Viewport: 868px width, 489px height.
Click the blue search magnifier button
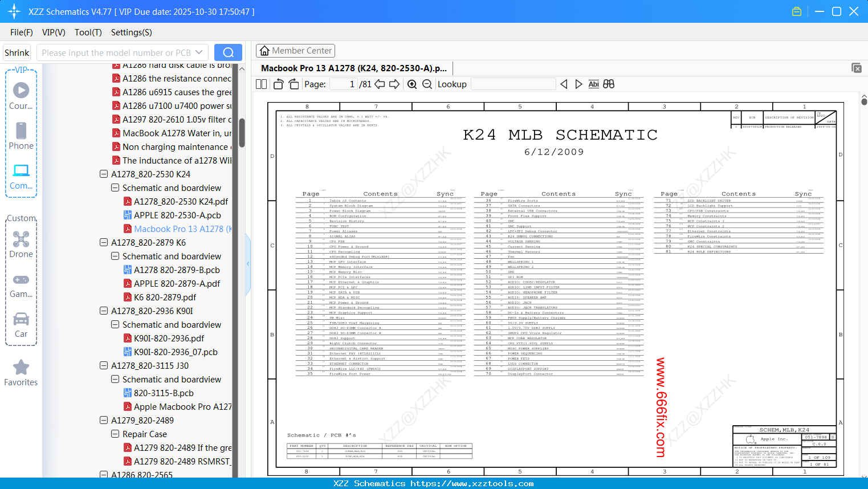coord(228,52)
